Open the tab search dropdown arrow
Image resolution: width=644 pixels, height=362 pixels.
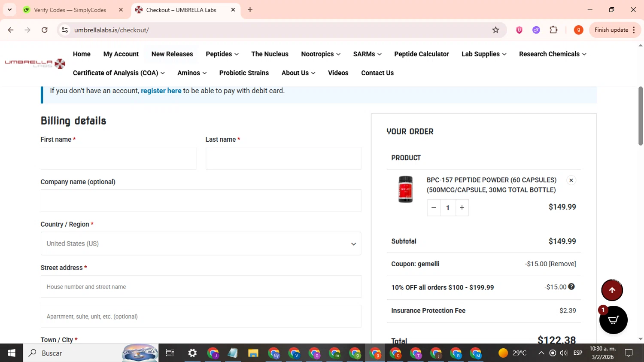tap(9, 10)
